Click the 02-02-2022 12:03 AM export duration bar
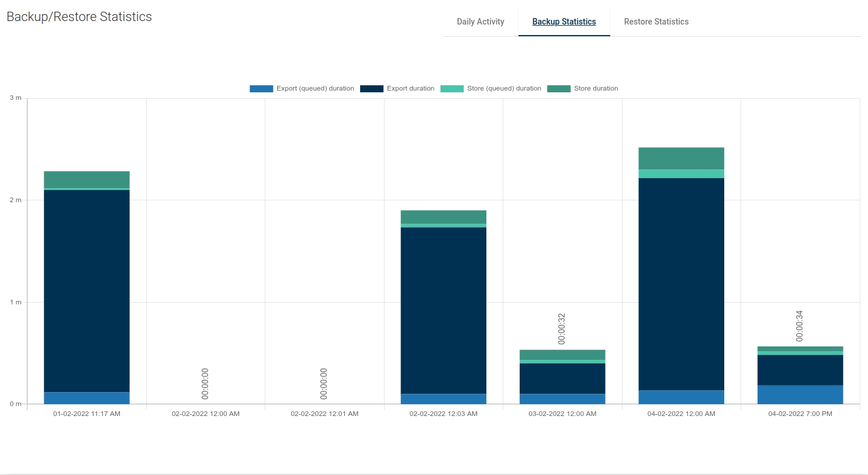The image size is (868, 475). 443,310
